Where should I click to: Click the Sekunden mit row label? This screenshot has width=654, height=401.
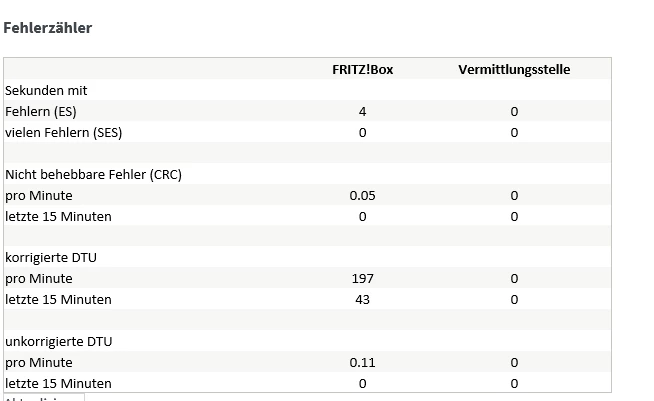(x=46, y=91)
